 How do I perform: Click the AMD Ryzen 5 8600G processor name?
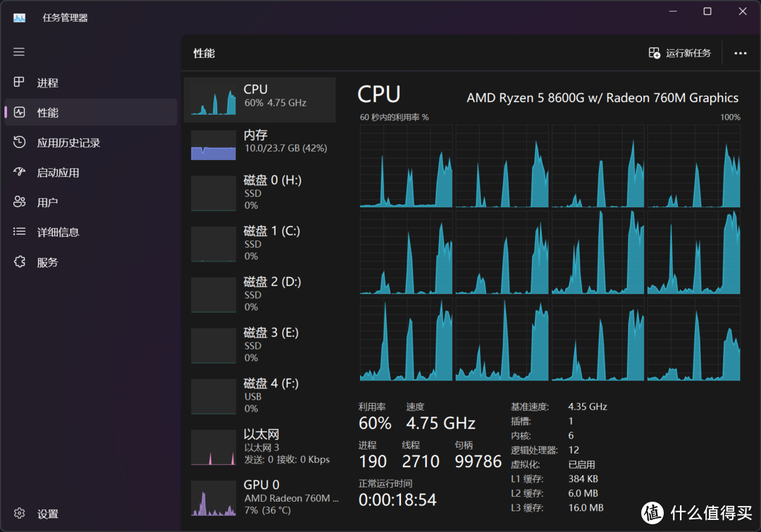click(602, 98)
